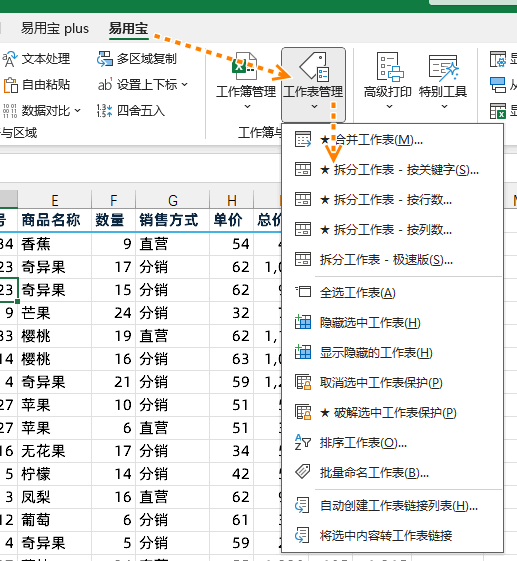Click the 排序工作表 A-Z sort icon
517x561 pixels.
point(303,443)
